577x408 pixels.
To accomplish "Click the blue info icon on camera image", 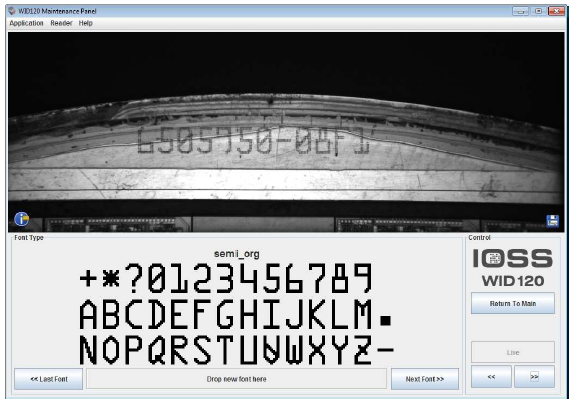I will (21, 219).
